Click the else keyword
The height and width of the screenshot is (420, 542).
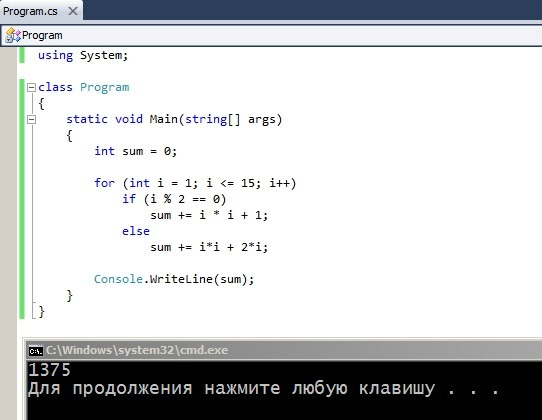[136, 231]
